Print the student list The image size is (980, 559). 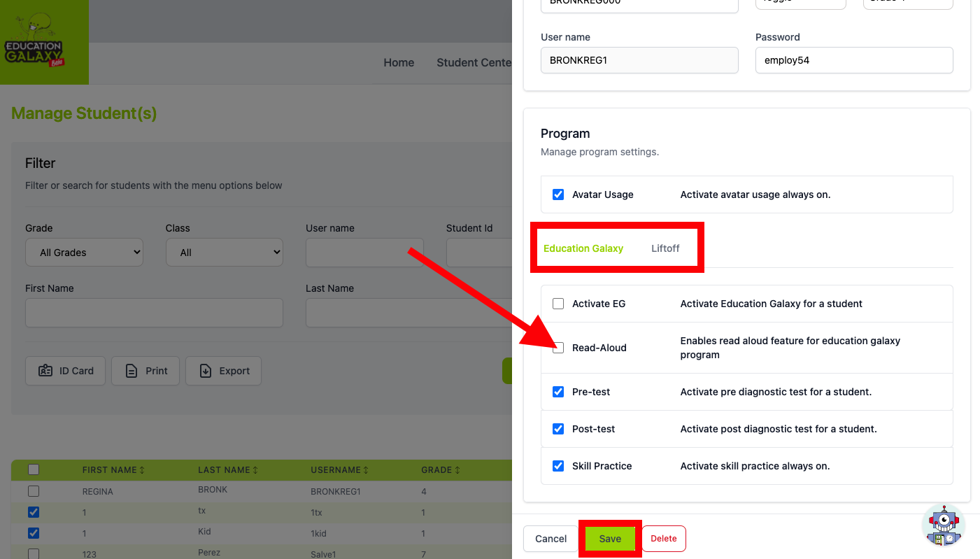point(145,371)
